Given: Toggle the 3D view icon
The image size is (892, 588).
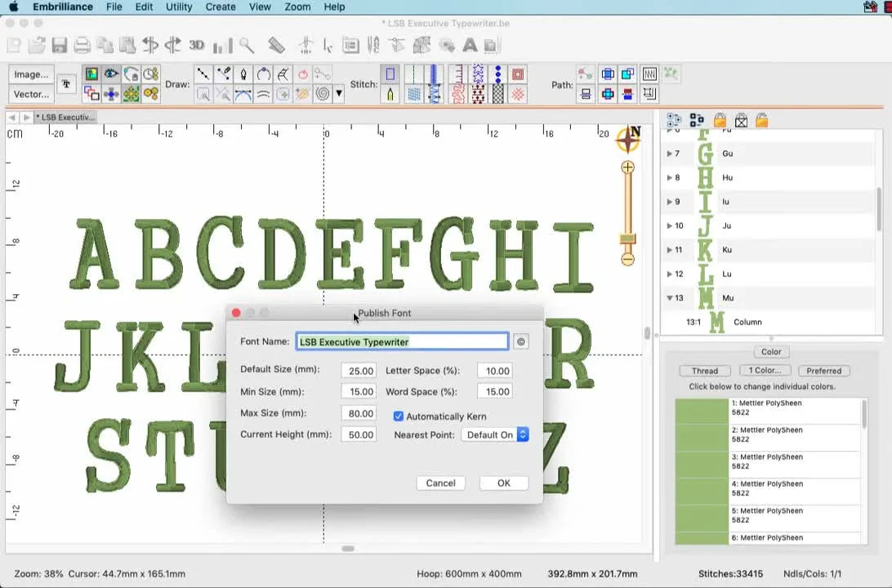Looking at the screenshot, I should pyautogui.click(x=197, y=45).
